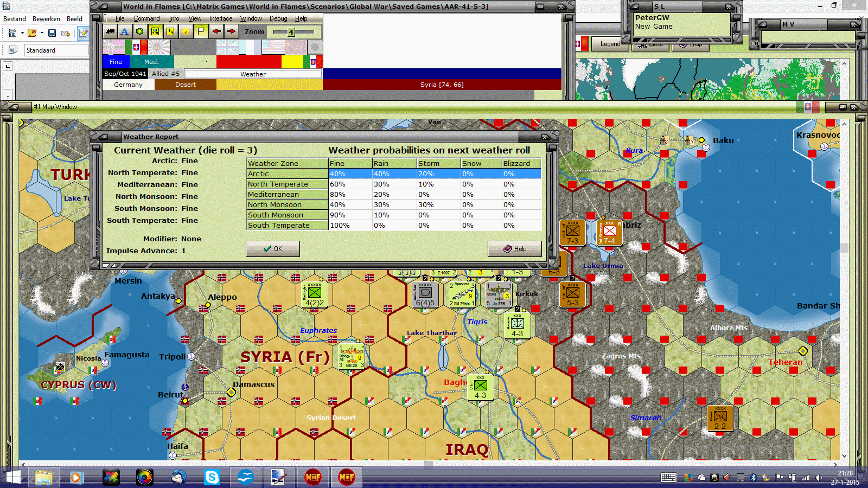Click OK in the Weather Report dialog
This screenshot has width=868, height=488.
coord(272,249)
